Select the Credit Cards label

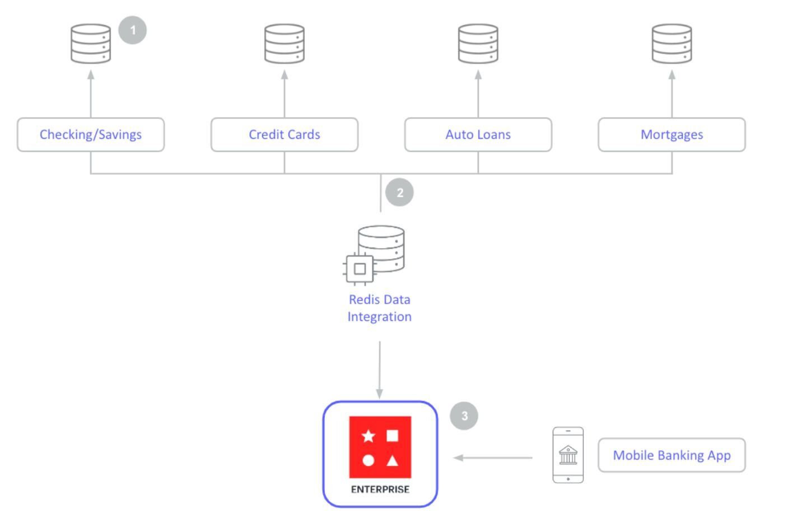pyautogui.click(x=284, y=134)
